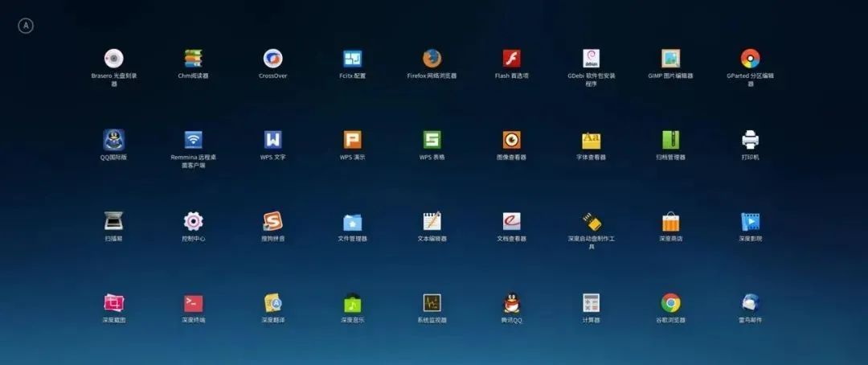868x365 pixels.
Task: Open 系统监视器 system monitor
Action: (x=432, y=302)
